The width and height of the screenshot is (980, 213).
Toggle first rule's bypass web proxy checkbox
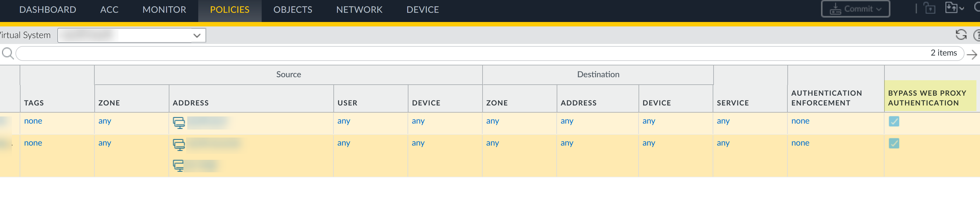[x=894, y=122]
